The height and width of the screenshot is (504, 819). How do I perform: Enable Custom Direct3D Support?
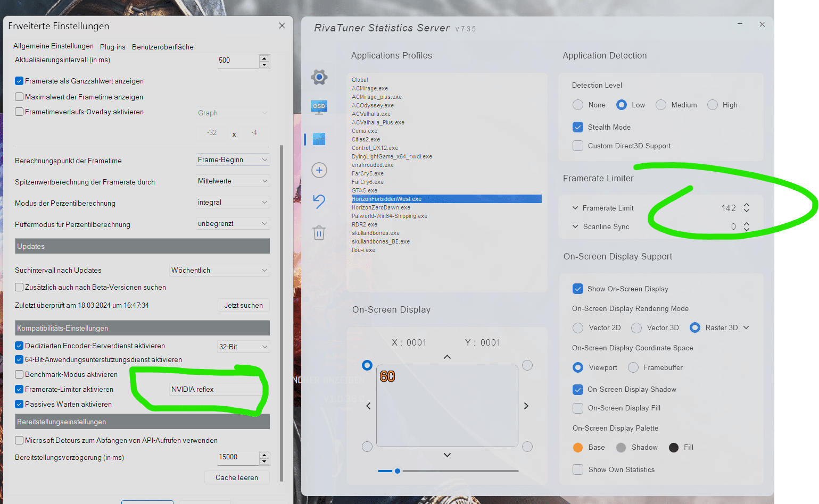(578, 146)
